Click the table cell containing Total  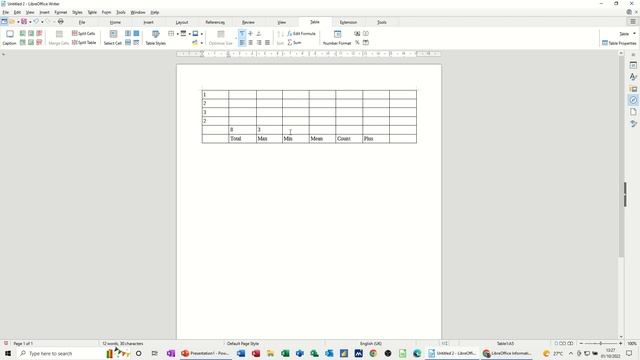(242, 139)
